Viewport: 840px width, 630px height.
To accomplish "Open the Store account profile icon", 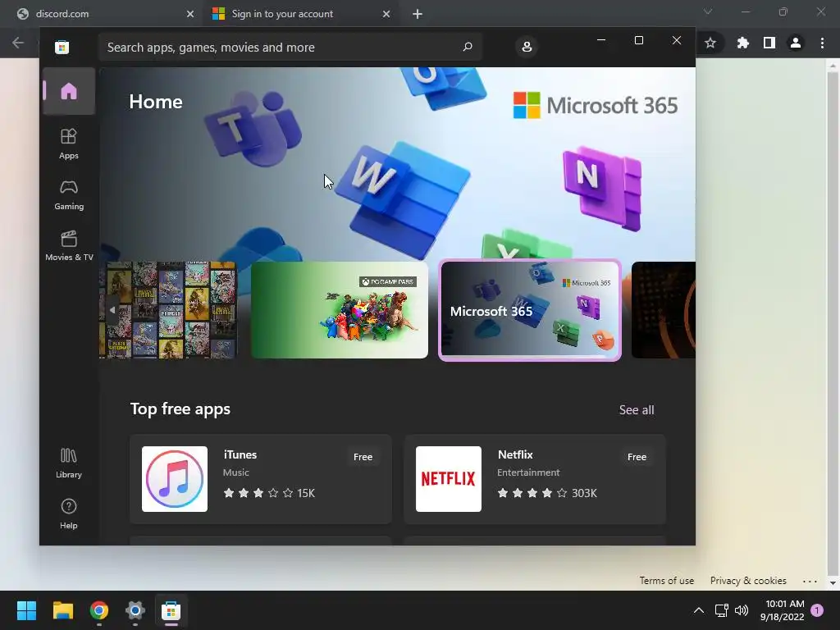I will (527, 47).
